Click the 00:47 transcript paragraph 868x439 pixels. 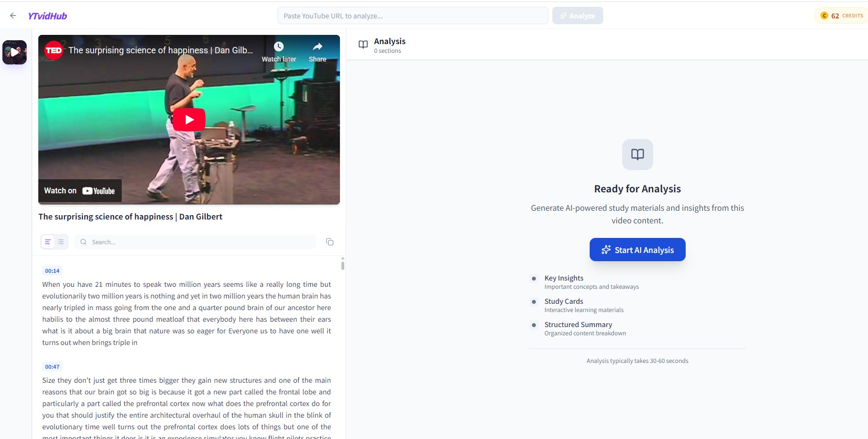pyautogui.click(x=187, y=407)
